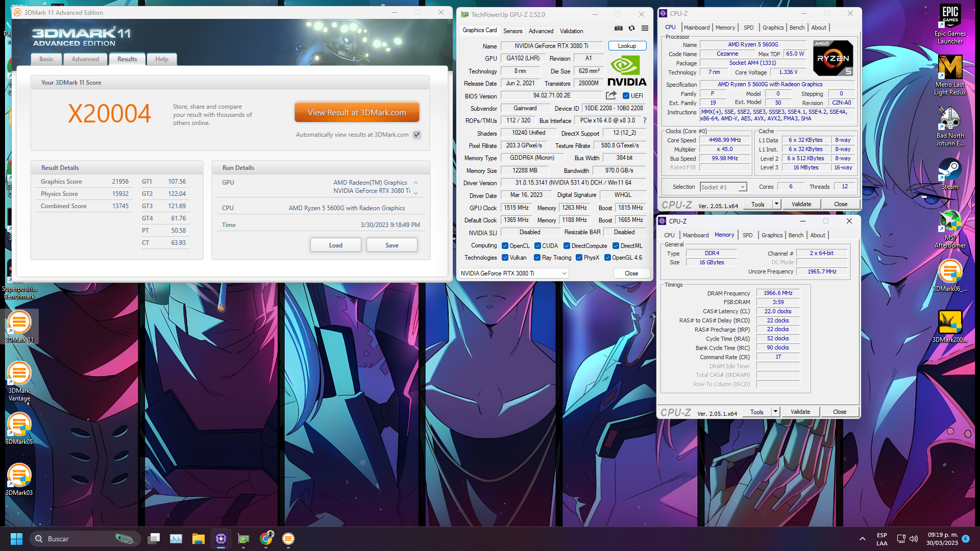
Task: Toggle the PhysX checkbox
Action: 579,258
